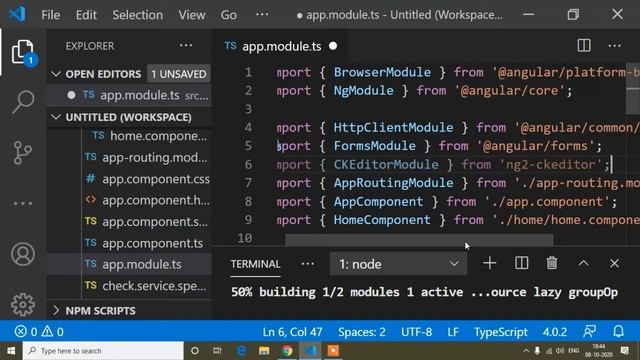The height and width of the screenshot is (360, 640).
Task: Click the editor horizontal scrollbar
Action: [419, 240]
